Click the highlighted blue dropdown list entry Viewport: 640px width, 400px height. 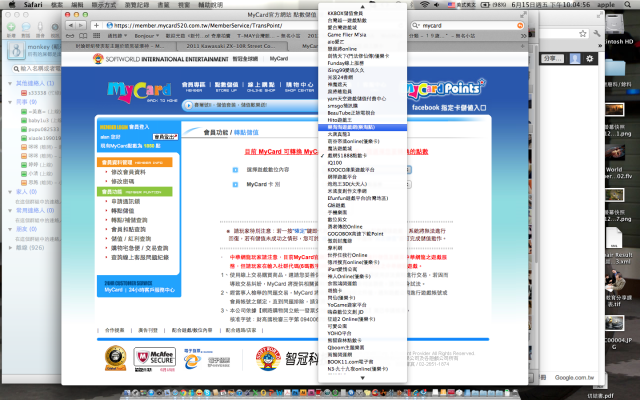point(362,127)
